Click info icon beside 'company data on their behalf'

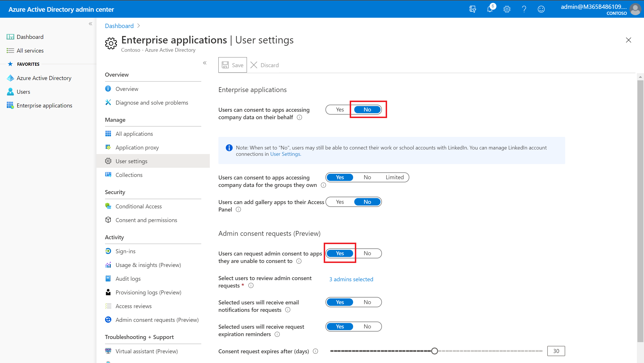pyautogui.click(x=299, y=117)
